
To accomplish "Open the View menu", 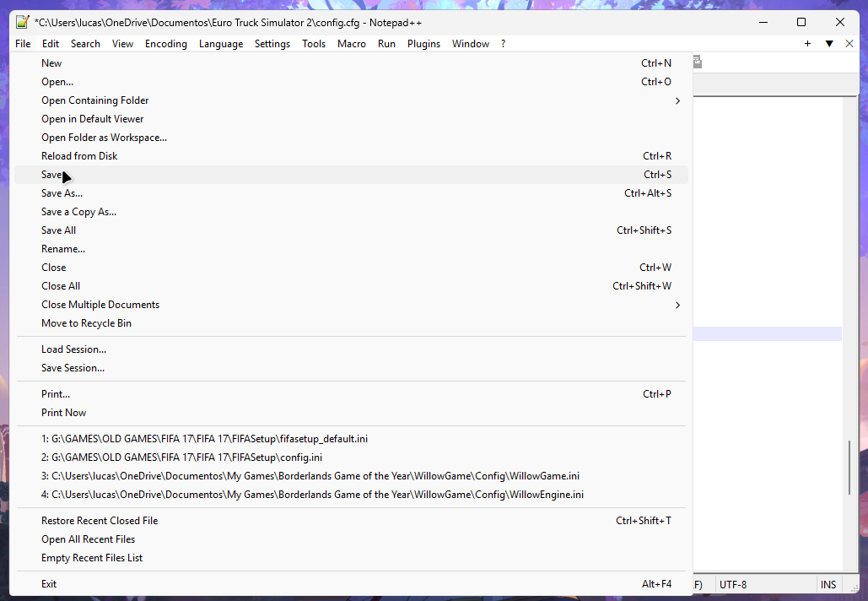I will (122, 44).
